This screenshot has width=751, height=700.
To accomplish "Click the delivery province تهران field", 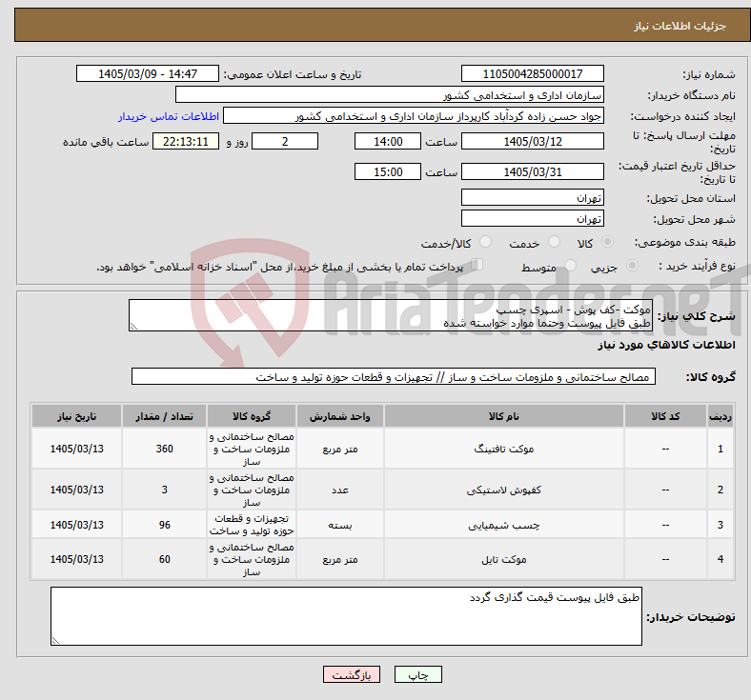I will [533, 197].
